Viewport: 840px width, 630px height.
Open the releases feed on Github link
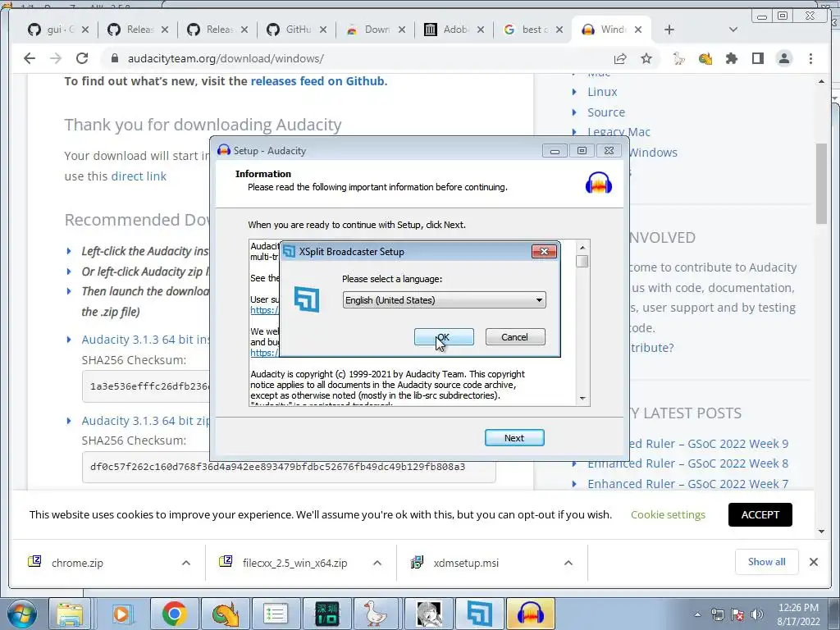click(317, 81)
